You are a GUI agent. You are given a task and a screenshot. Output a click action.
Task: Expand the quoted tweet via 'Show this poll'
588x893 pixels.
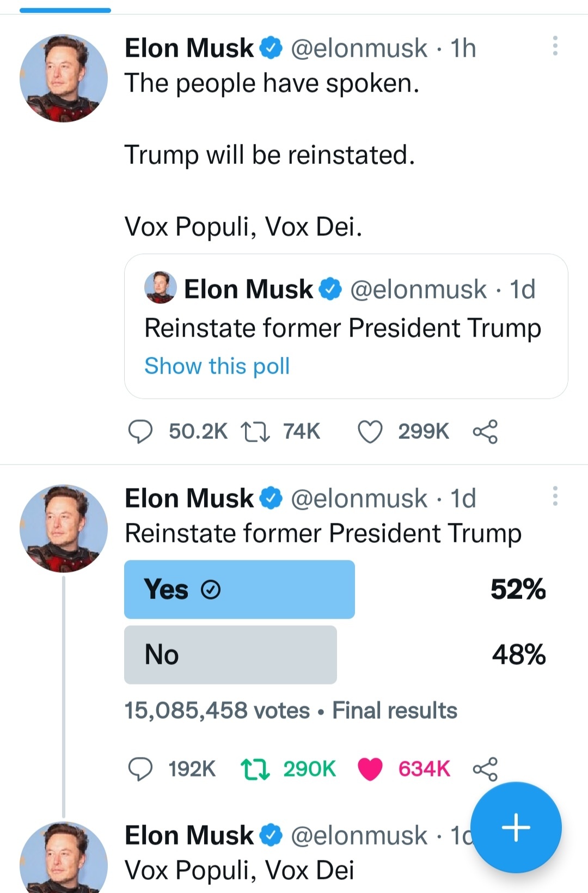pyautogui.click(x=217, y=366)
